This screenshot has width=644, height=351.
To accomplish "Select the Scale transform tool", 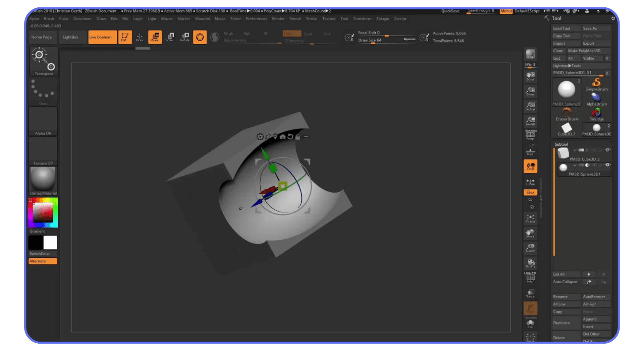I will click(x=170, y=37).
